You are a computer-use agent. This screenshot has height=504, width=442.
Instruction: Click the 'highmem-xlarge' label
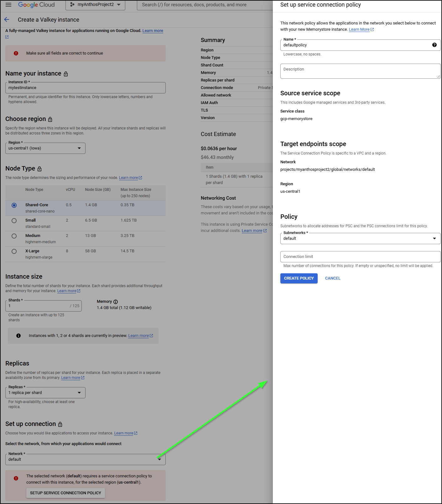click(39, 257)
